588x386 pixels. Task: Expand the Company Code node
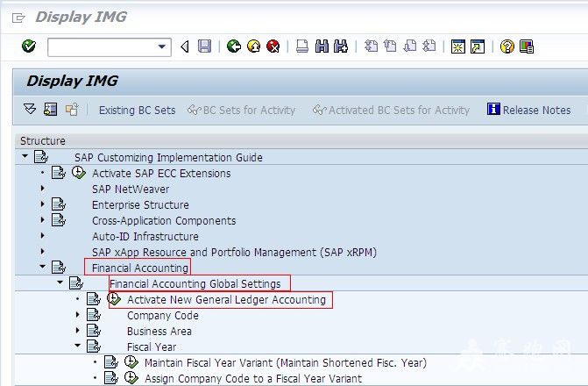[x=78, y=314]
